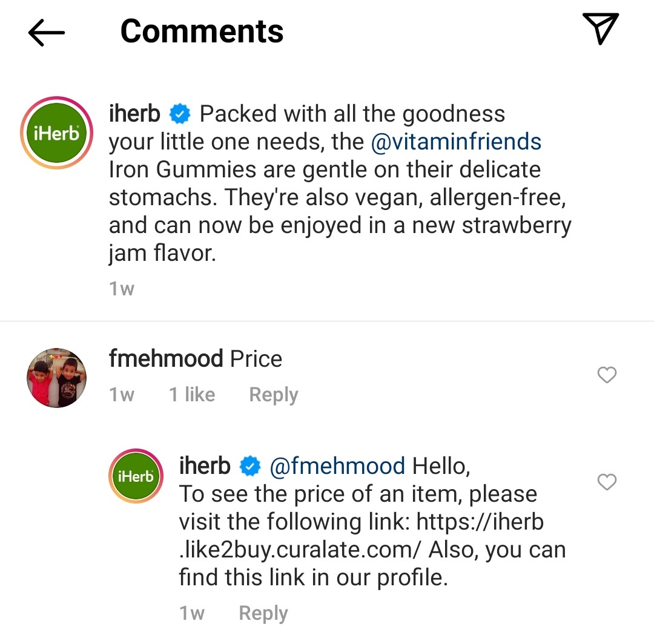Viewport: 654px width, 644px height.
Task: Tap the verified badge in the caption
Action: coord(180,114)
